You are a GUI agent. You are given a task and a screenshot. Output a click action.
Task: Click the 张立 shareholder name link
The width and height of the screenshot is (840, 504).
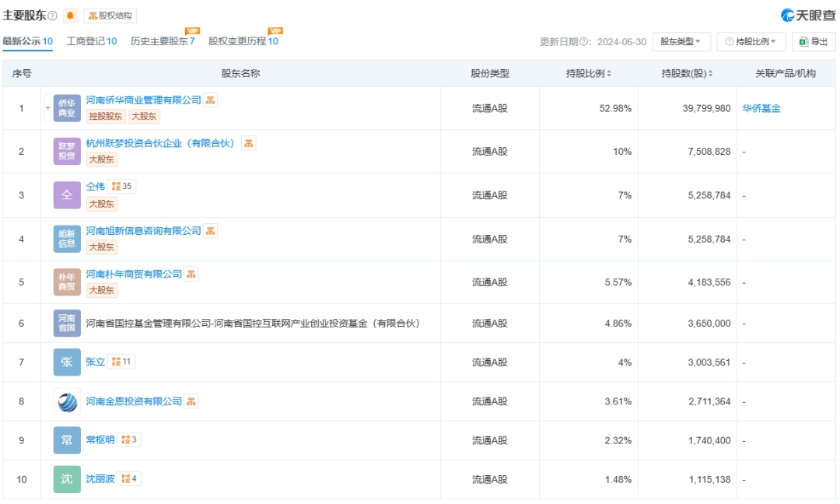(x=95, y=362)
